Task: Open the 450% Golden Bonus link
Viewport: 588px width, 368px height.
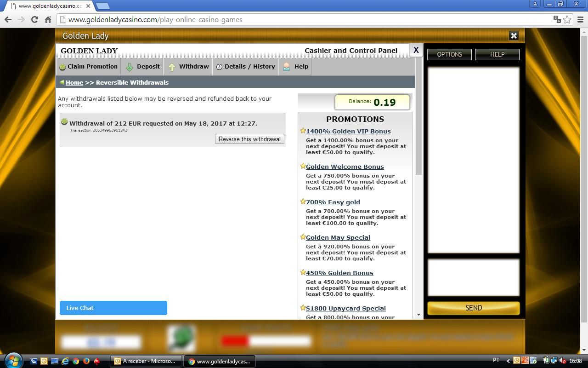Action: 339,273
